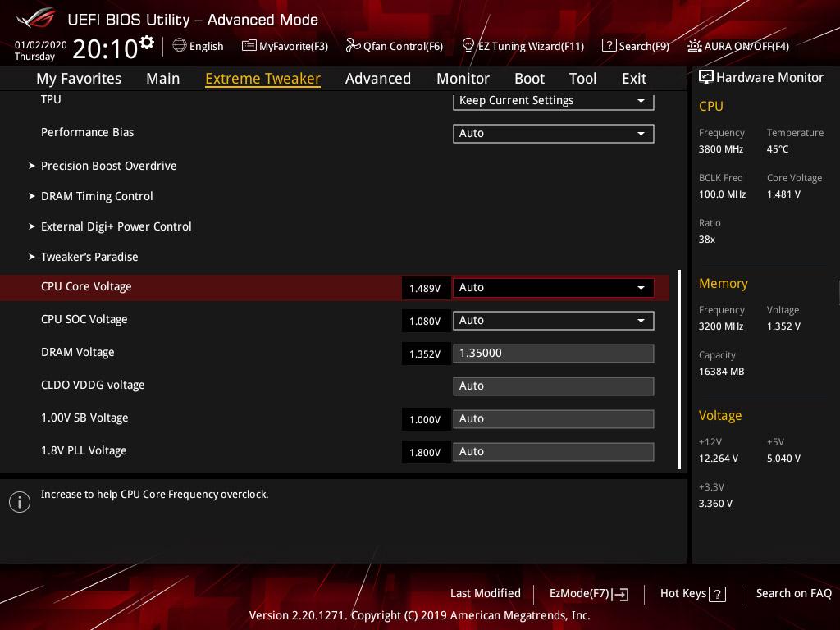Open the TPU Keep Current Settings dropdown

click(x=554, y=101)
